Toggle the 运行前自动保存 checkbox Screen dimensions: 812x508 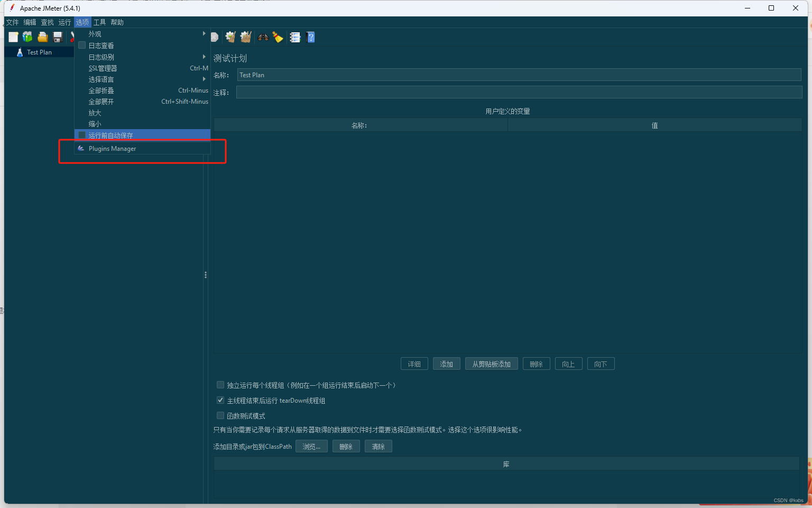click(x=82, y=135)
